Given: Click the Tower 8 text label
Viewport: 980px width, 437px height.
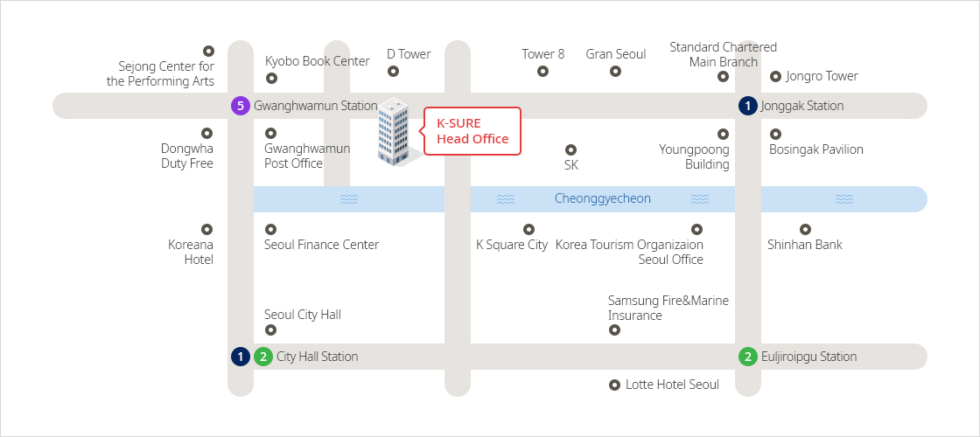Looking at the screenshot, I should point(543,54).
